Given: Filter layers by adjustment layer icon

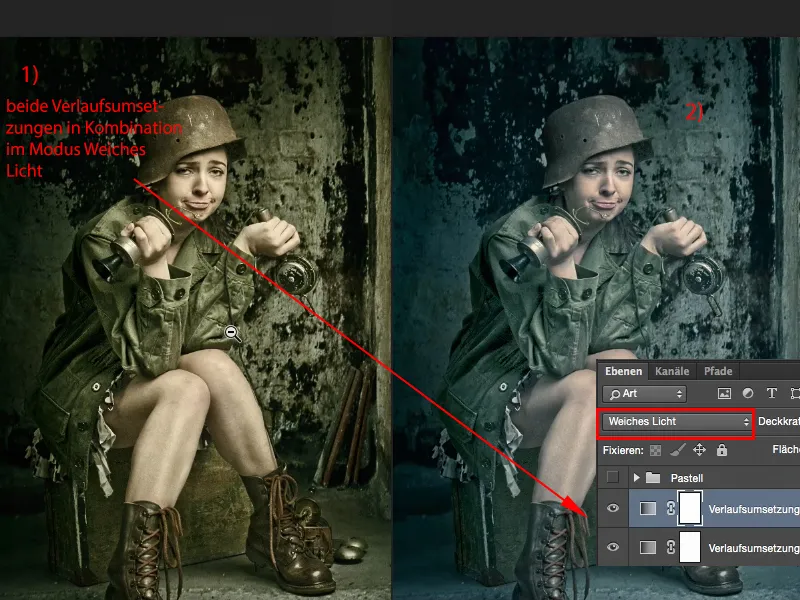Looking at the screenshot, I should click(746, 394).
